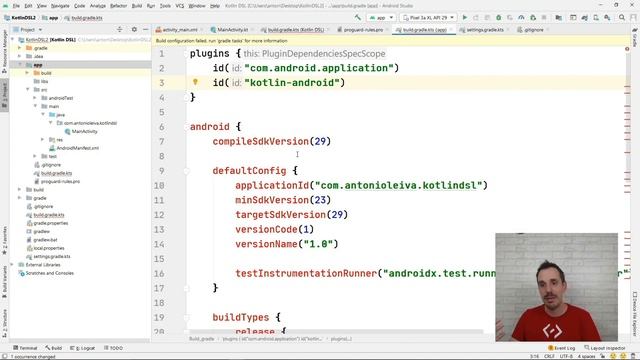Select gradlew.bat file
The width and height of the screenshot is (640, 360).
tap(45, 240)
